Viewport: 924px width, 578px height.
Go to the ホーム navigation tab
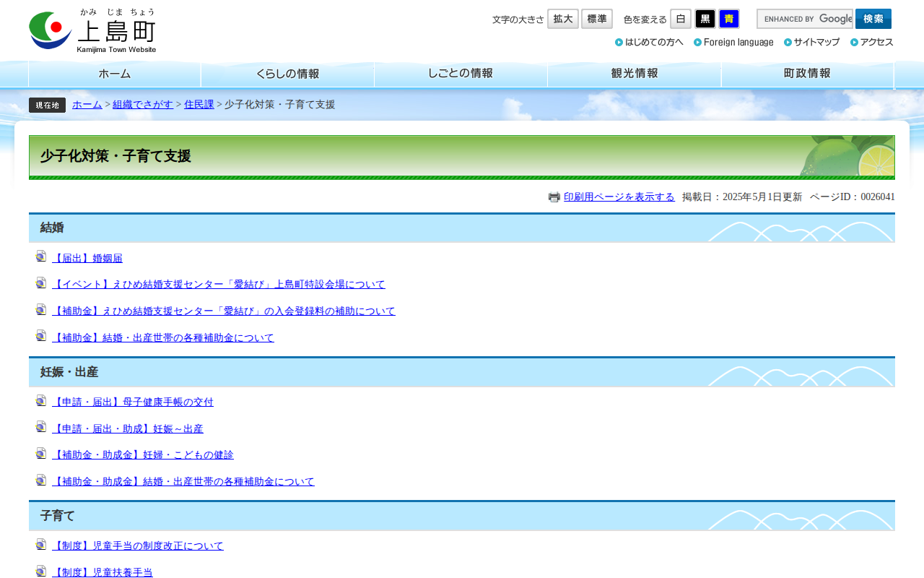pyautogui.click(x=115, y=74)
